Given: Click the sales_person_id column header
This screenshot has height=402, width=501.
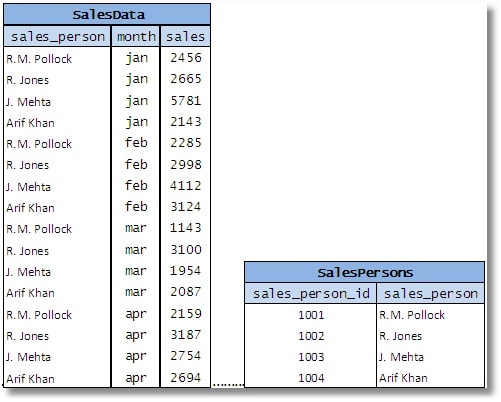Looking at the screenshot, I should point(311,294).
